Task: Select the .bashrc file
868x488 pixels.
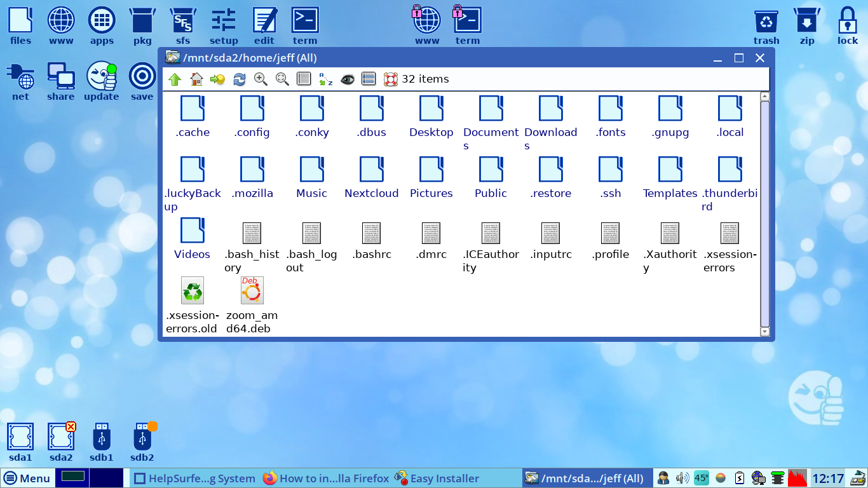Action: tap(372, 241)
